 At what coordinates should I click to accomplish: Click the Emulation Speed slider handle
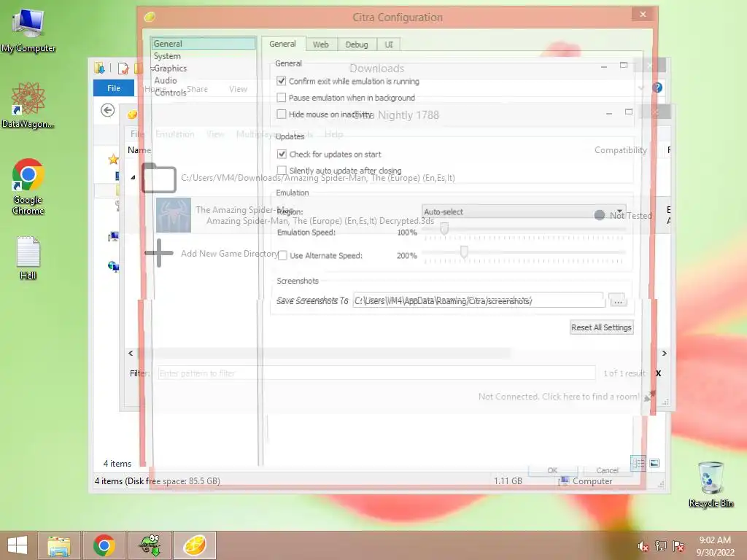[x=444, y=228]
